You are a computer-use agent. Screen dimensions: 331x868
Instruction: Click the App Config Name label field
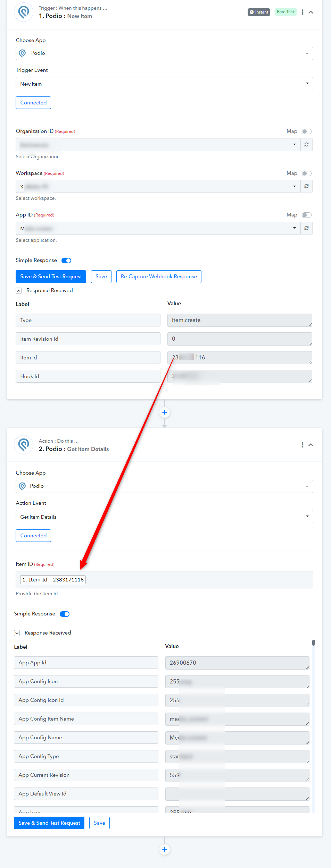pyautogui.click(x=86, y=738)
